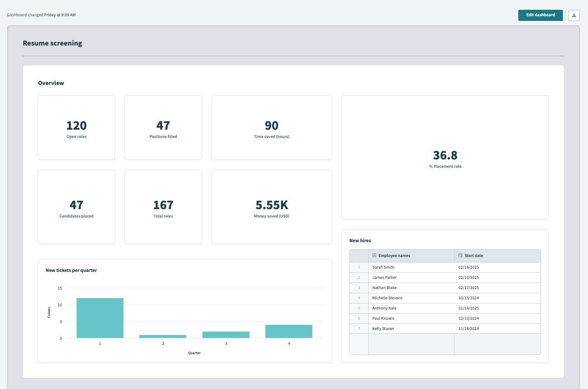This screenshot has width=588, height=389.
Task: Select the quarter 4 bar in chart
Action: (289, 331)
